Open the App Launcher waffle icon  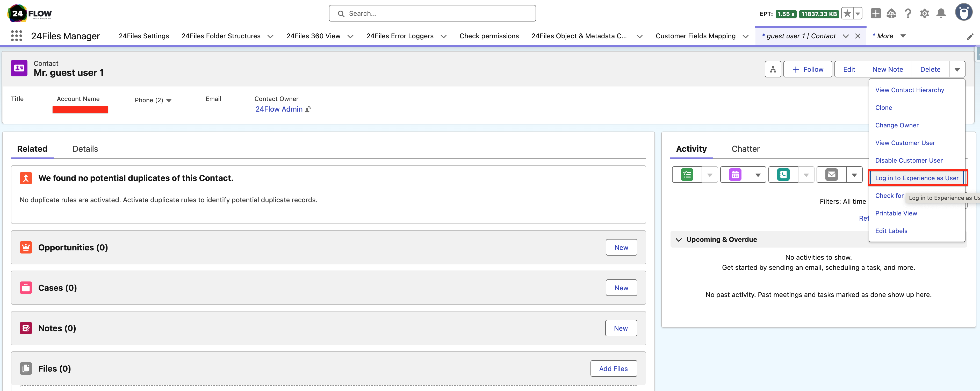16,35
